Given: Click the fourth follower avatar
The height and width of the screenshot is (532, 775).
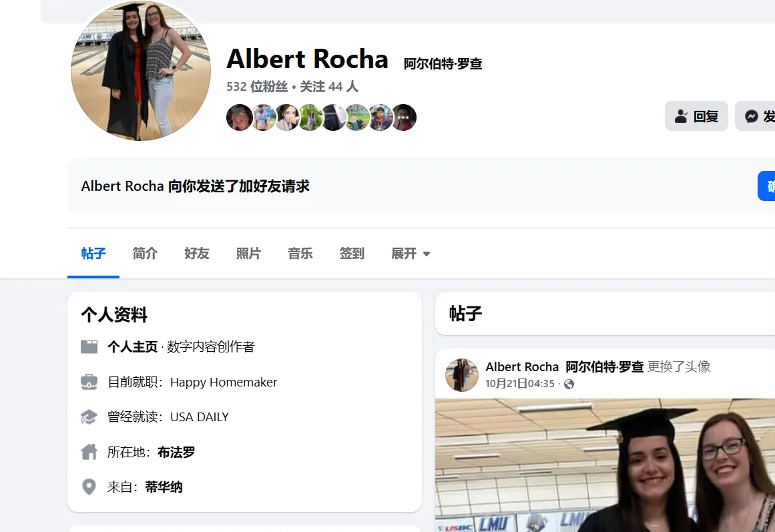Looking at the screenshot, I should pos(310,117).
